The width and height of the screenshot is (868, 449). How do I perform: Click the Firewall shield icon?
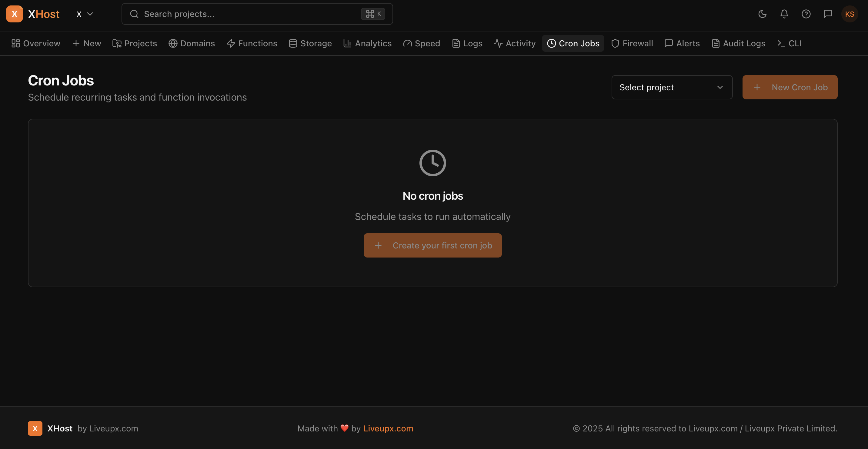pyautogui.click(x=615, y=43)
